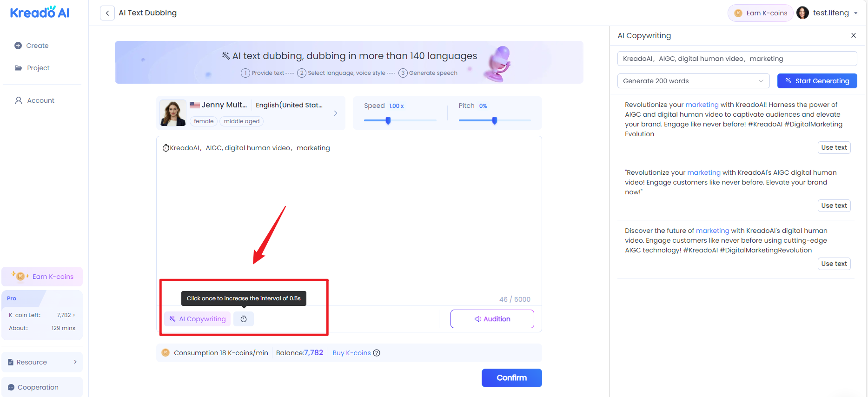Screen dimensions: 868x397
Task: Click the Kreado AI logo
Action: coord(40,13)
